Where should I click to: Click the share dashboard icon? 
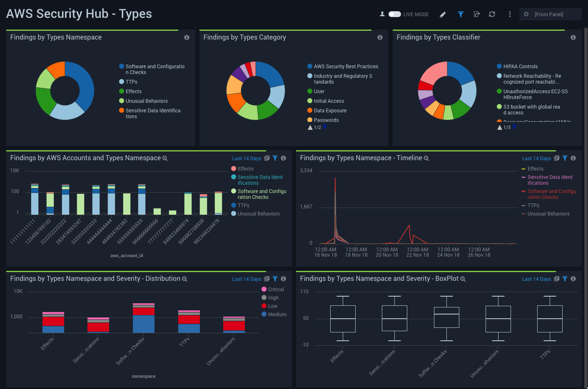(476, 14)
